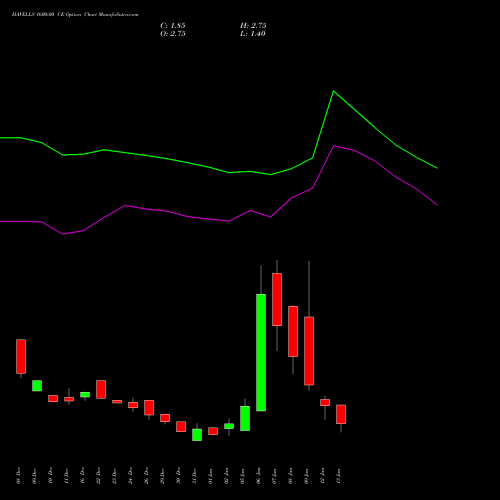Click the high value H: 2.75

253,26
